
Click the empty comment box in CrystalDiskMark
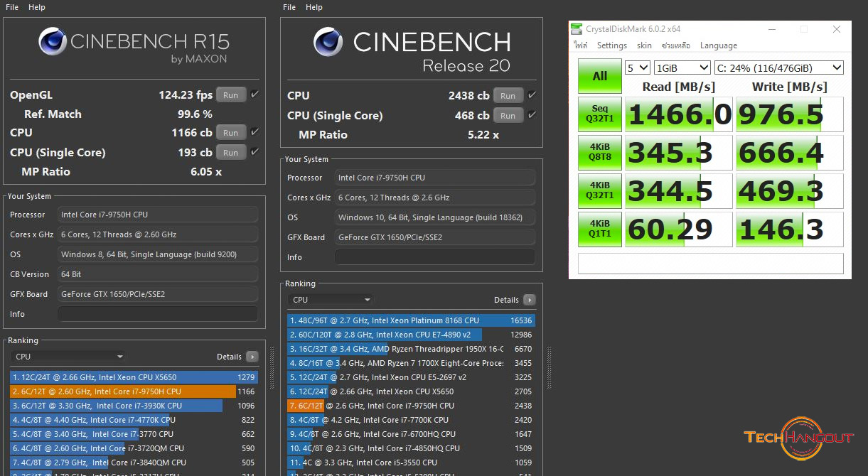click(711, 263)
